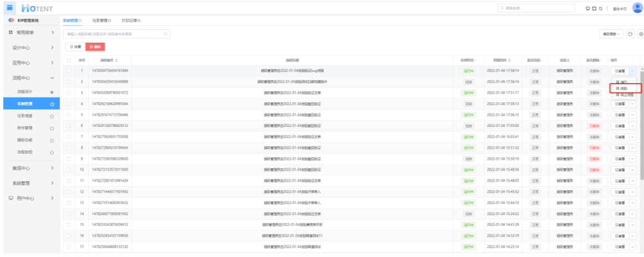Sort by 流程编号 column arrows
This screenshot has height=257, width=644.
[x=116, y=60]
